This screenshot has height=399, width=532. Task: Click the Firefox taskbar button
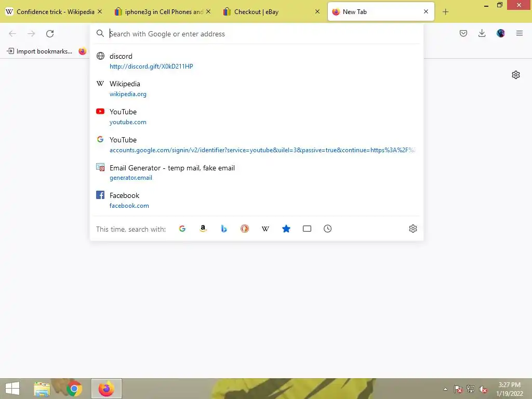click(106, 389)
